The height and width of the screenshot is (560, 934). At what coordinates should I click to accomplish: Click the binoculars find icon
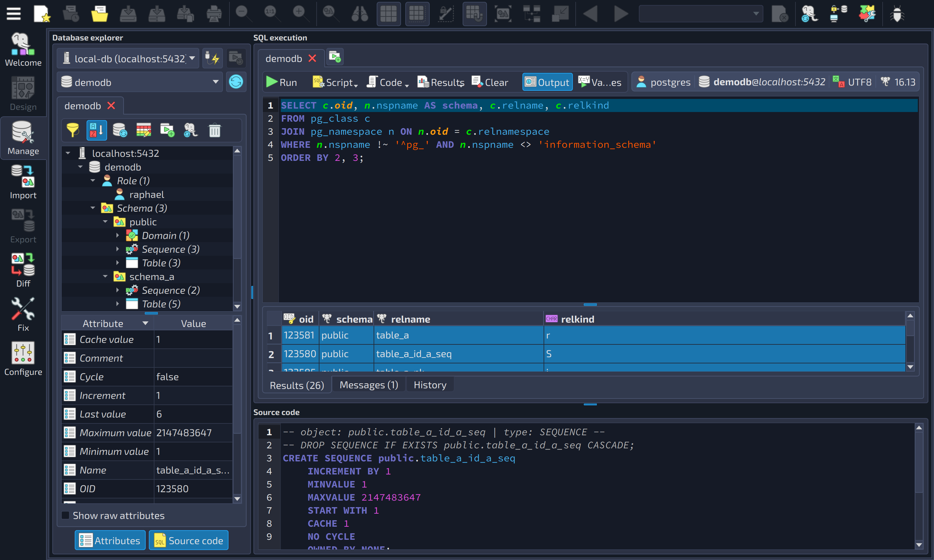[x=359, y=14]
